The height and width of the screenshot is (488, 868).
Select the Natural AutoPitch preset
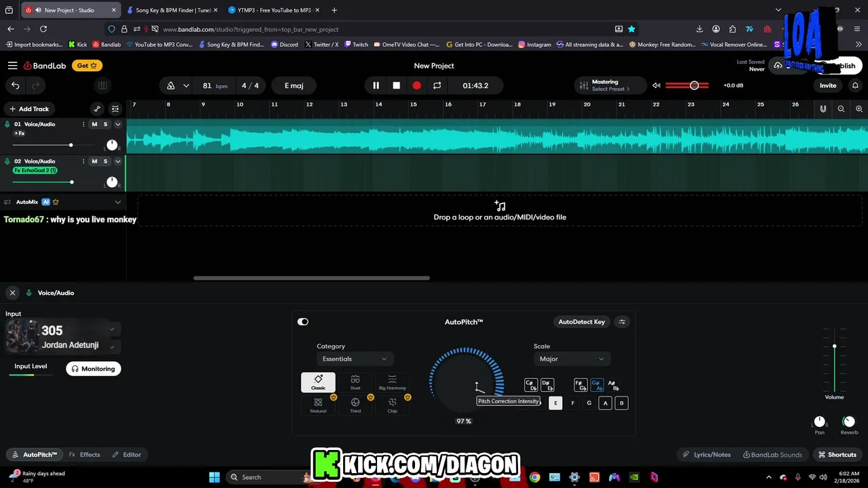[x=318, y=405]
